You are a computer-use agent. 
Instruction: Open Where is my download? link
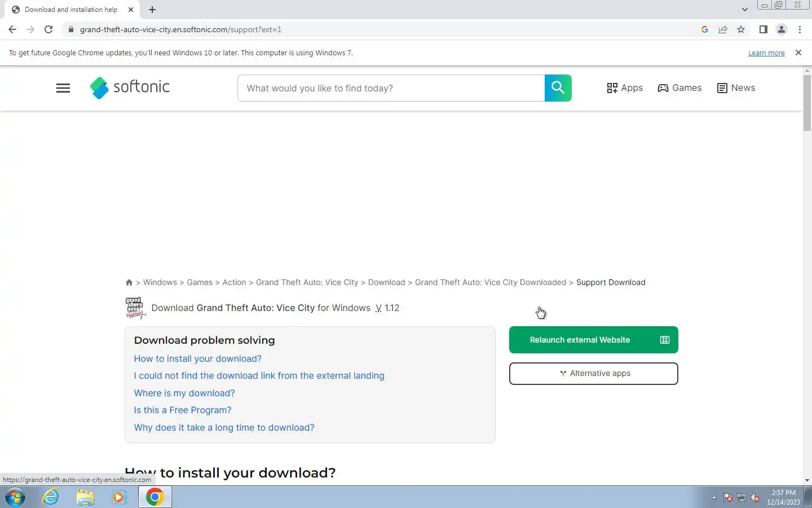point(184,393)
